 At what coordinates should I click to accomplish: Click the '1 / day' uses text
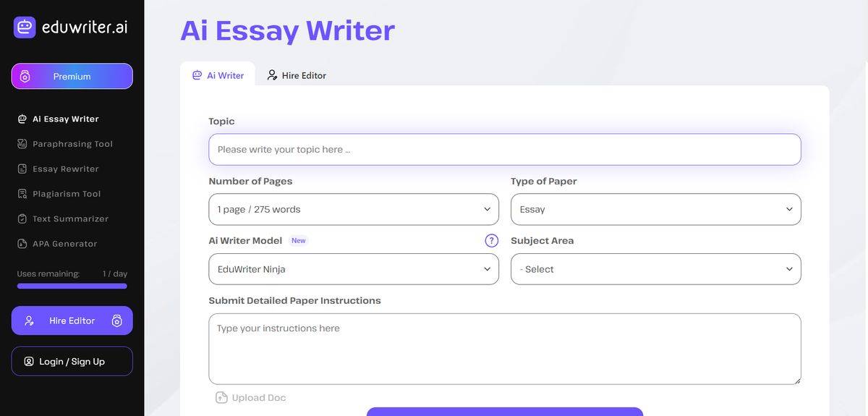[x=115, y=273]
